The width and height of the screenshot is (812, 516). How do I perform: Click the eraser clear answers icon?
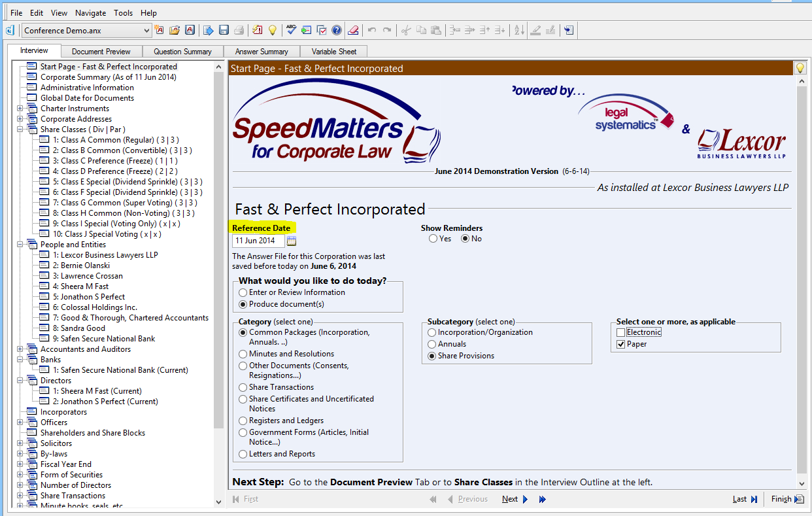[x=353, y=30]
